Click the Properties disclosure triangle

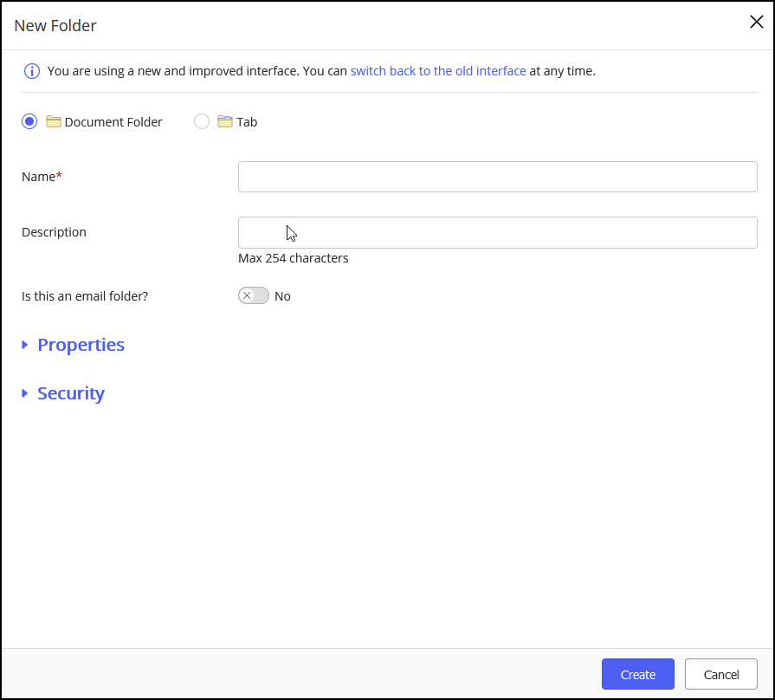(24, 344)
